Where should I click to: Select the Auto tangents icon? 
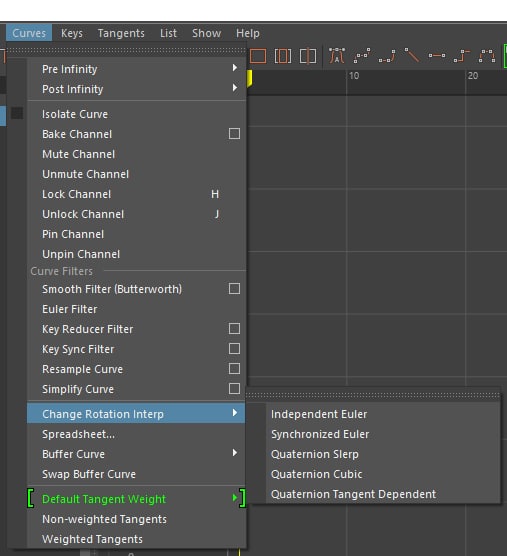(337, 56)
